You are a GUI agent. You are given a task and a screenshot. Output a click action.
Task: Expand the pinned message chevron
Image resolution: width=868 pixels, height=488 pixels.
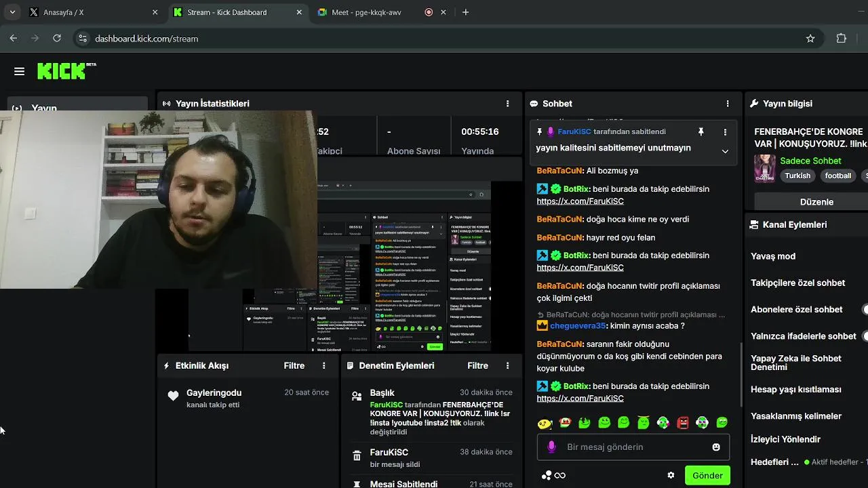click(725, 151)
